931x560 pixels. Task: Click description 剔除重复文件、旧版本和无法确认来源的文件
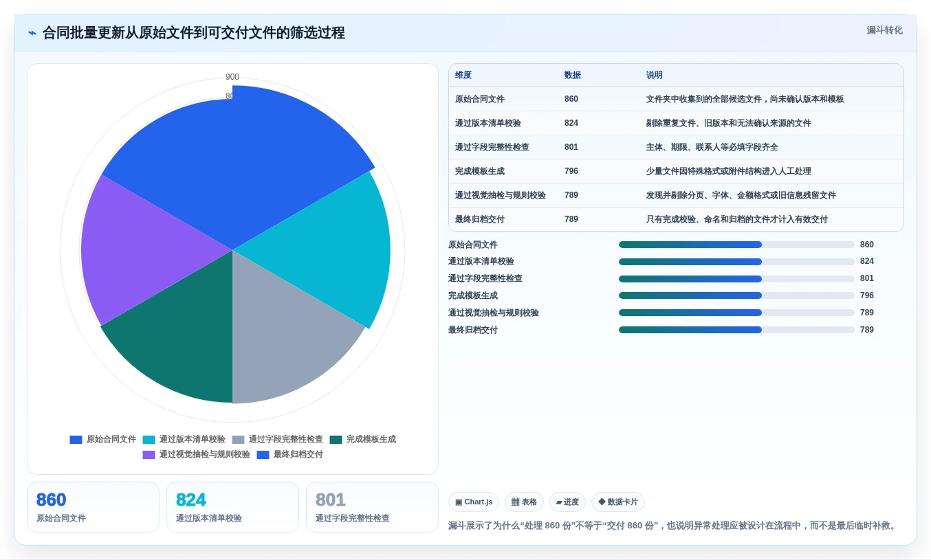[728, 123]
